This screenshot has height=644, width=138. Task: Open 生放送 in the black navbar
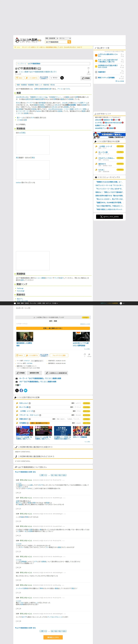[27, 303]
